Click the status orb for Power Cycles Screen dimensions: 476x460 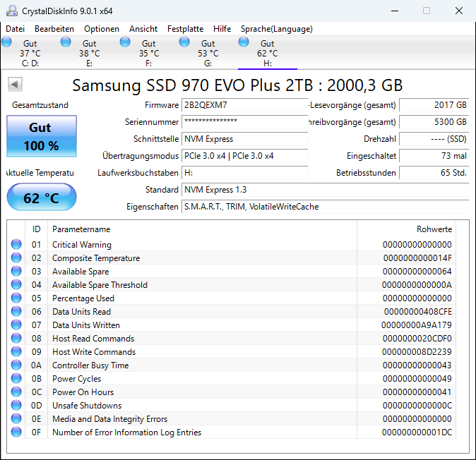click(16, 378)
